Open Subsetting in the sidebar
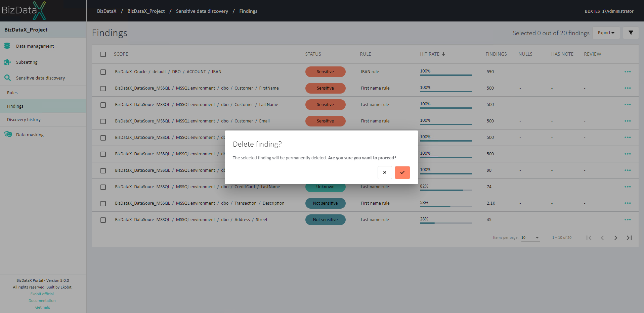This screenshot has height=313, width=644. [43, 62]
